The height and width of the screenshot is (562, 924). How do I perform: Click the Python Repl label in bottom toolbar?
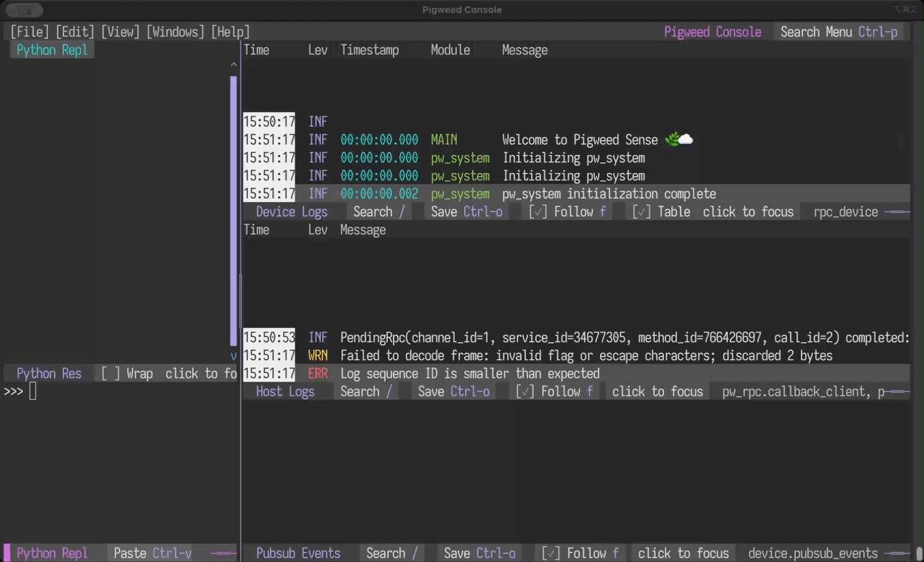click(52, 554)
